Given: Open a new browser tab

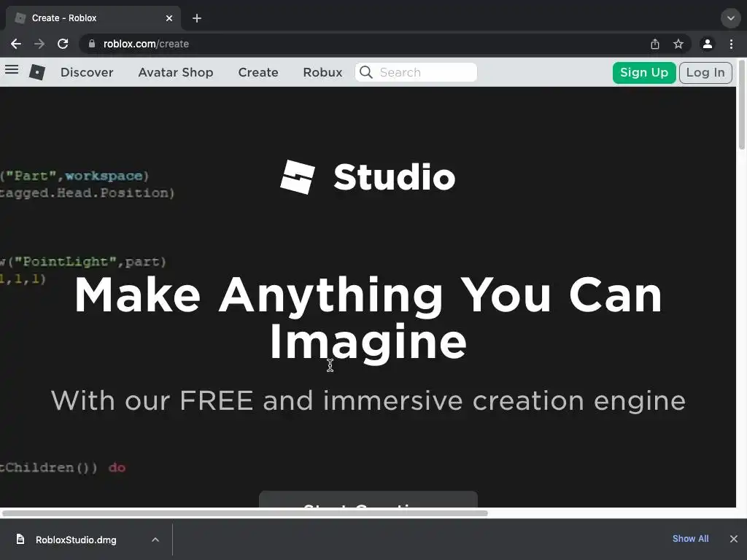Looking at the screenshot, I should click(197, 18).
